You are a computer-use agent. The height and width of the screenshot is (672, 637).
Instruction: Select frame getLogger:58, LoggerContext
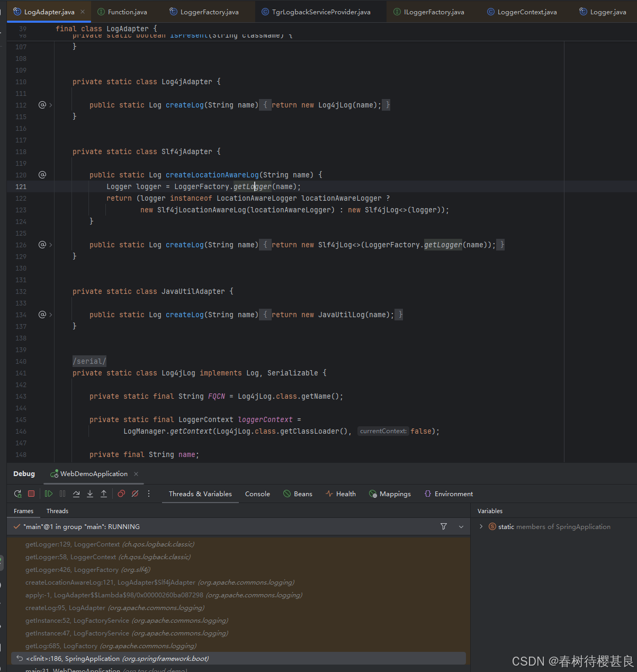(238, 557)
